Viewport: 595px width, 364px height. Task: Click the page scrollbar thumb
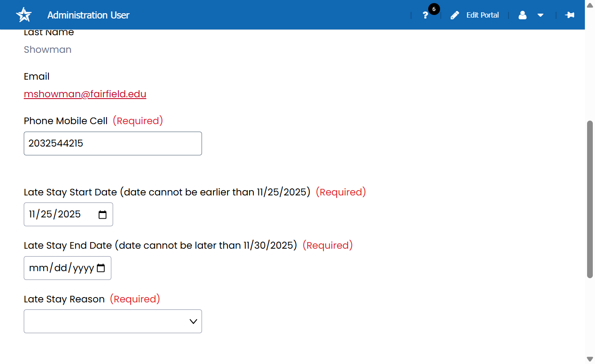click(x=590, y=199)
